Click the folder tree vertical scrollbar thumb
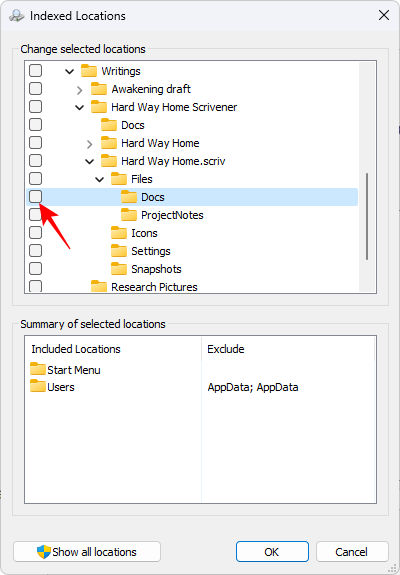Image resolution: width=400 pixels, height=575 pixels. [x=367, y=217]
